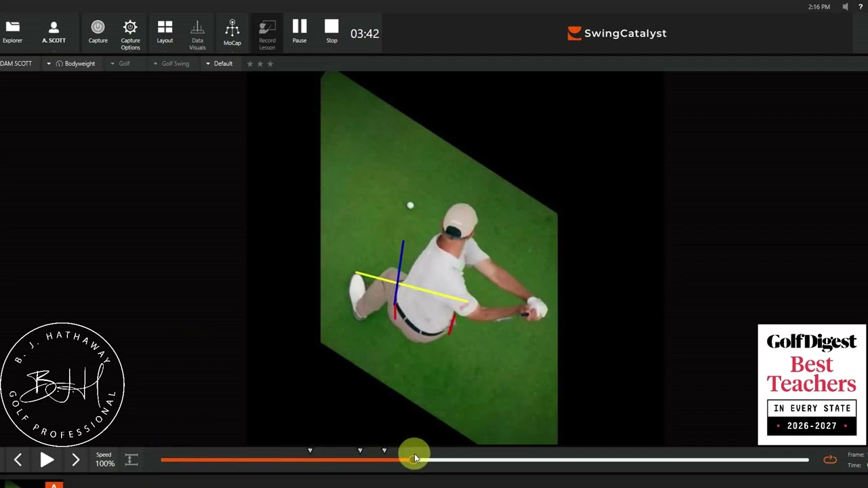Jump to the first timeline marker
The image size is (868, 488).
coord(310,451)
